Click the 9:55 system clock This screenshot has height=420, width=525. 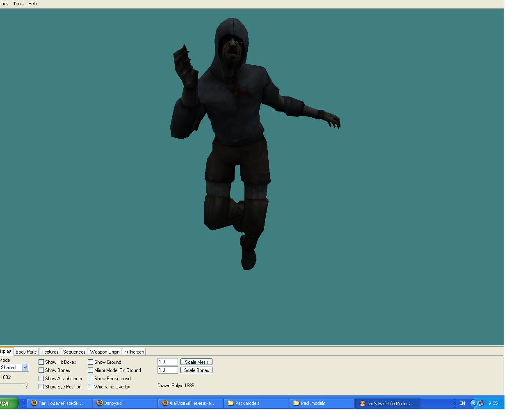pyautogui.click(x=493, y=404)
